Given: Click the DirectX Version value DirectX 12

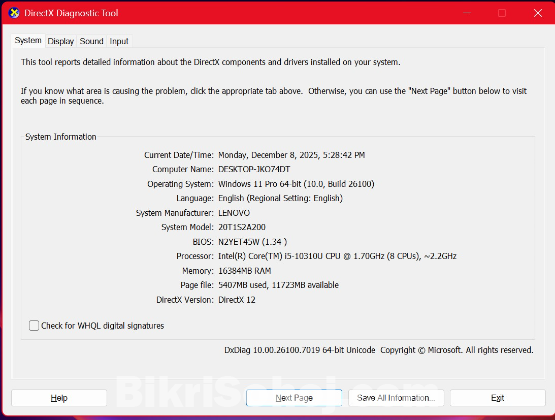Looking at the screenshot, I should [237, 300].
